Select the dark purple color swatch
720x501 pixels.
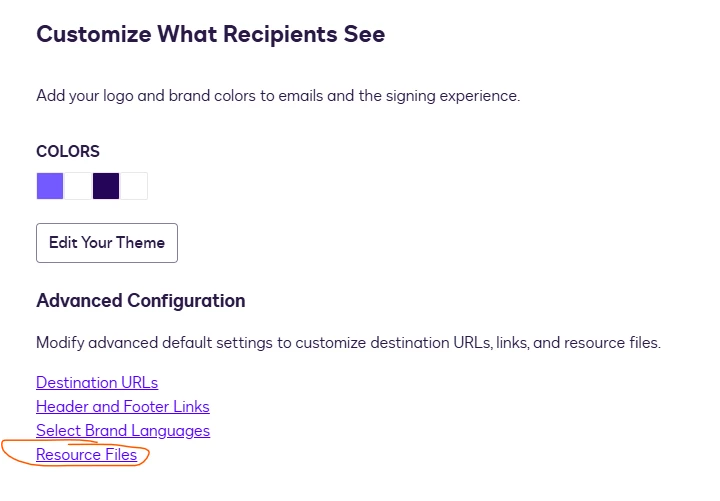point(106,186)
